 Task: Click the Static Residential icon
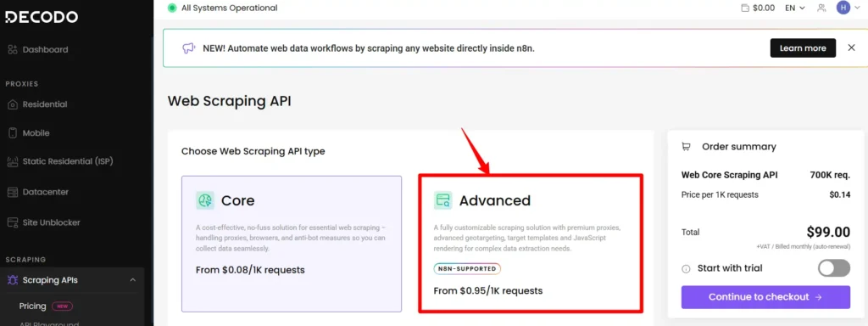tap(13, 162)
